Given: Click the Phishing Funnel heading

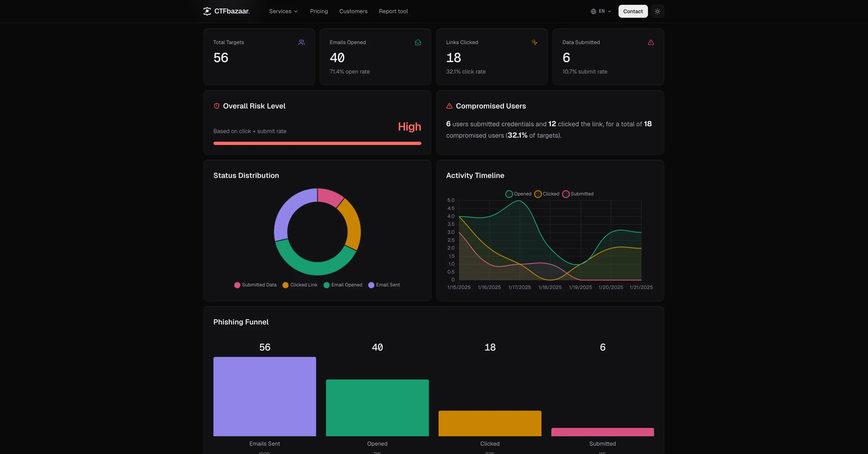Looking at the screenshot, I should pyautogui.click(x=241, y=322).
